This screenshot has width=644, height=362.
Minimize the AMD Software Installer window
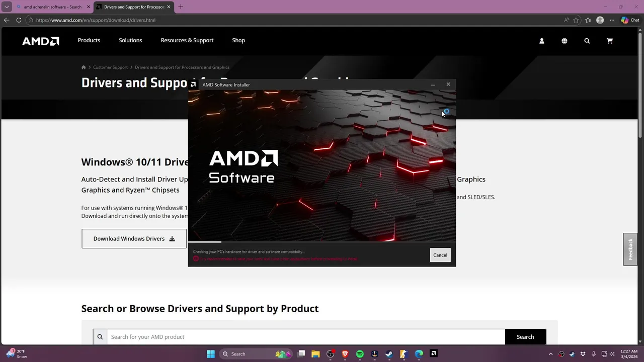click(x=433, y=84)
